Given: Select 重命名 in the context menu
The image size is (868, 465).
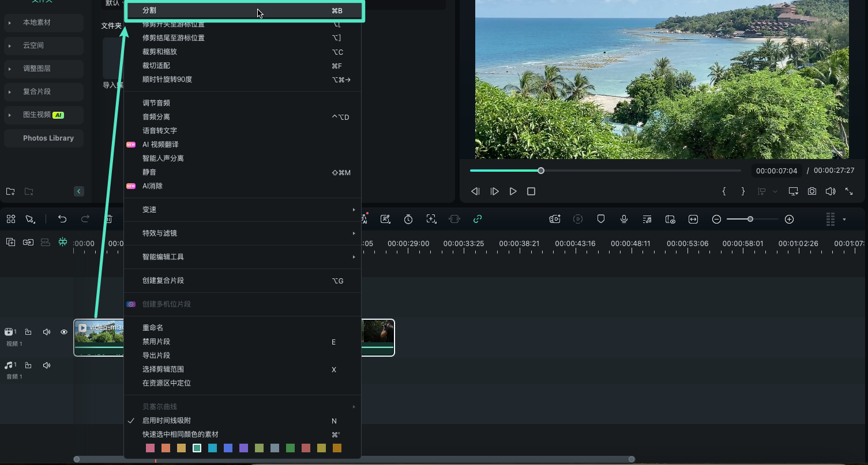Looking at the screenshot, I should click(243, 328).
